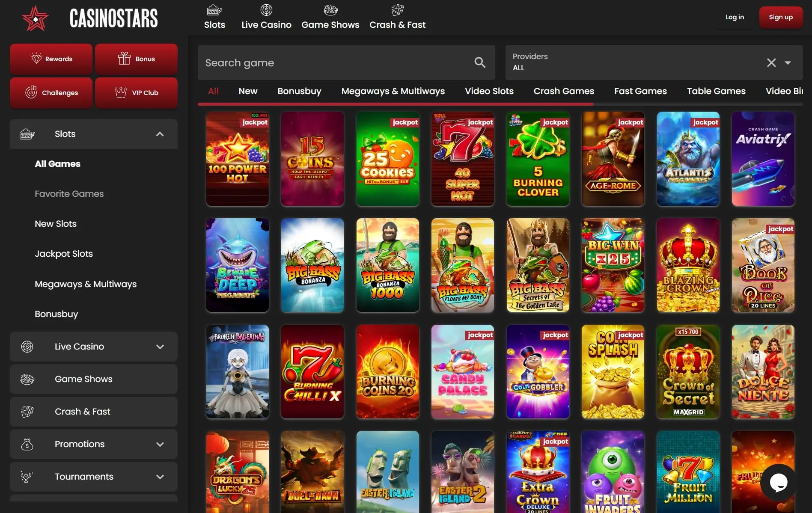Open the Burning Chilli X game
This screenshot has height=513, width=812.
(312, 372)
